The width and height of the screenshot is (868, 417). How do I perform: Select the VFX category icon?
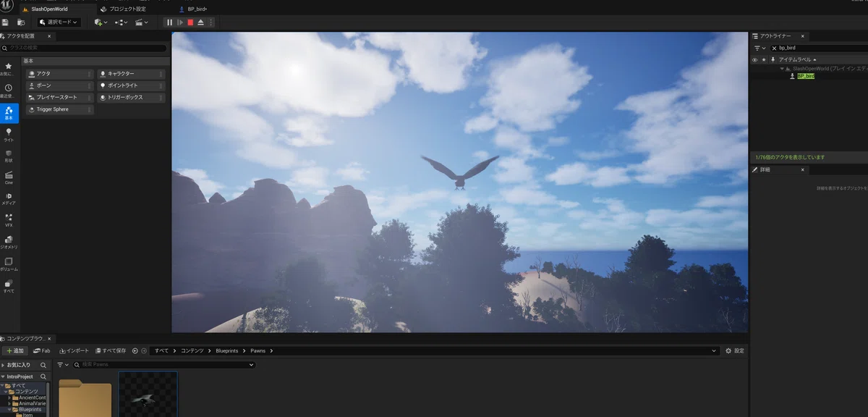pyautogui.click(x=9, y=220)
